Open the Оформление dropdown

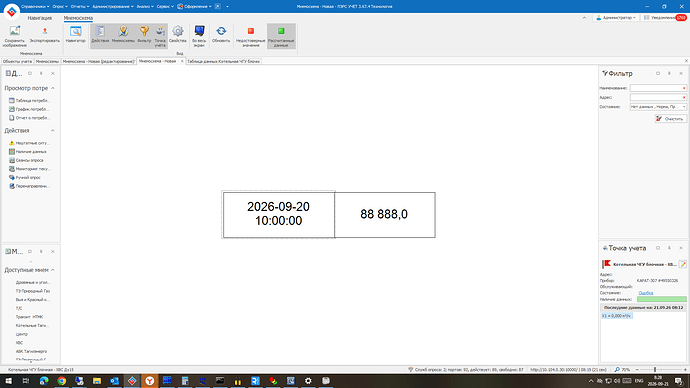(195, 7)
